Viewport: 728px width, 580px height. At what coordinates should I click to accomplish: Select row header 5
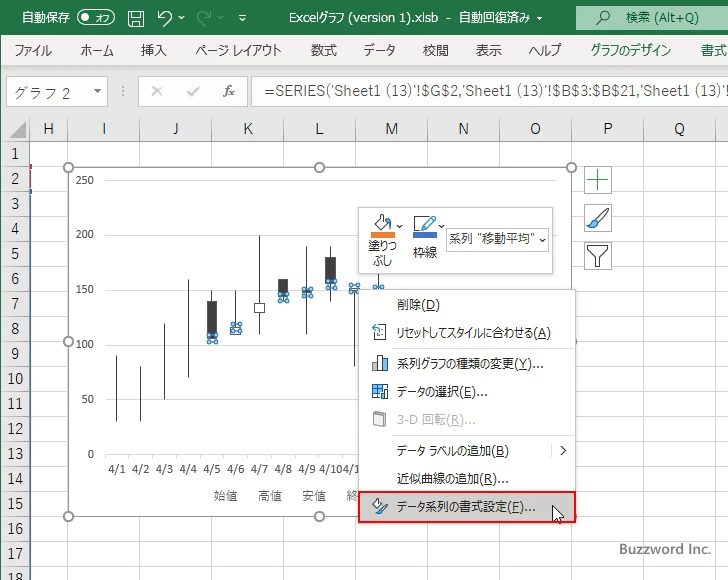[15, 254]
